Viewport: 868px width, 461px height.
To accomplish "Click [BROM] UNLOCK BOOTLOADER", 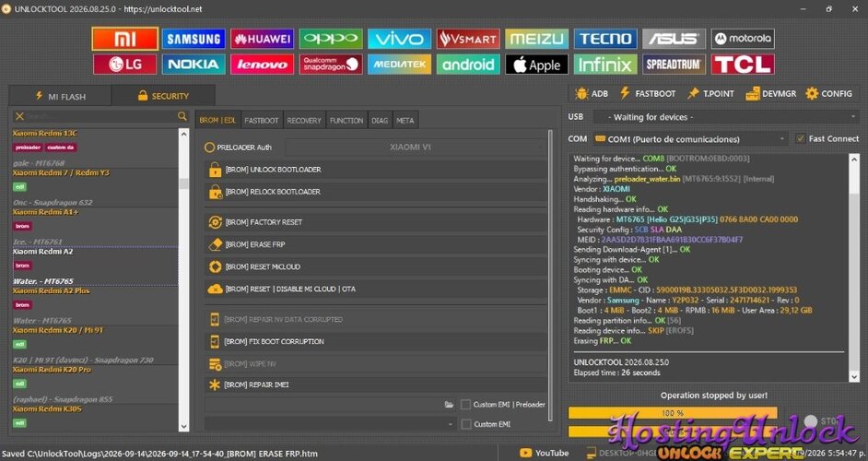I will click(x=375, y=170).
